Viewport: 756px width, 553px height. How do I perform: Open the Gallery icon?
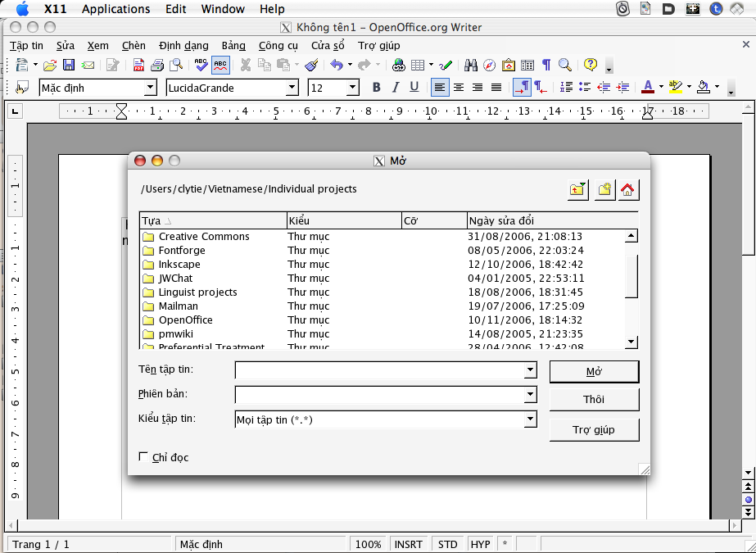[x=508, y=65]
